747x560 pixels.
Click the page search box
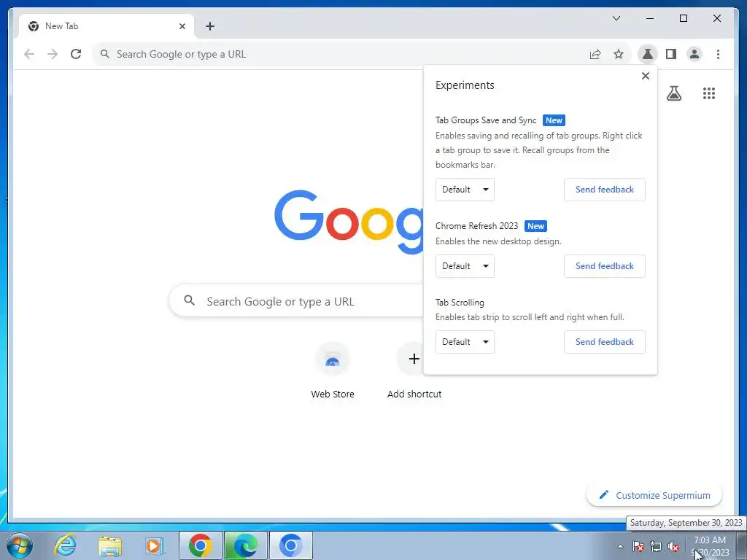pos(296,301)
